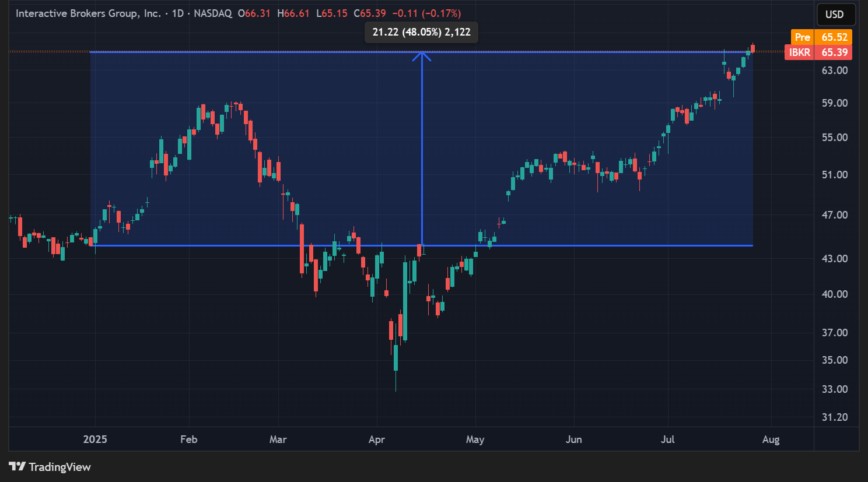Click the 63.00 price axis label
Image resolution: width=868 pixels, height=482 pixels.
(834, 71)
